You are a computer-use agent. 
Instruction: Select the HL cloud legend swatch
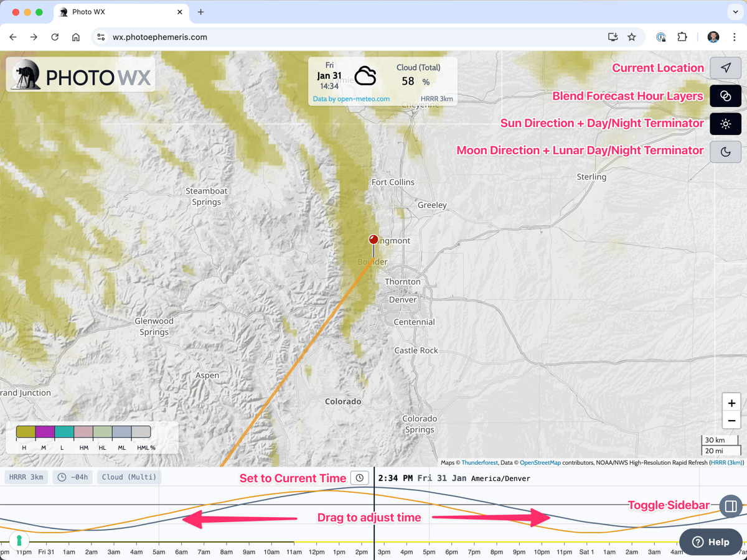(x=102, y=432)
